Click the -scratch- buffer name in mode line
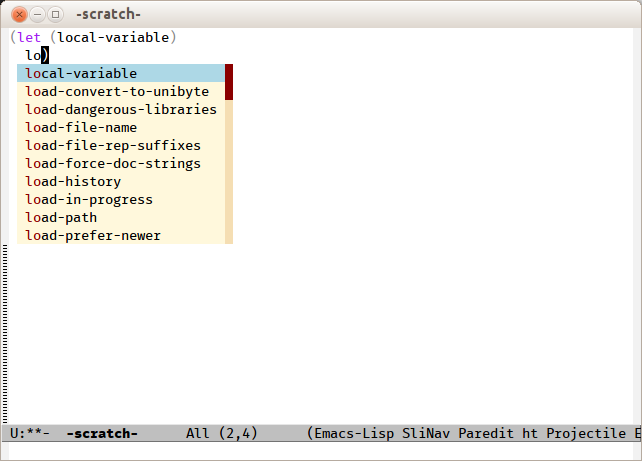This screenshot has width=642, height=461. [102, 433]
